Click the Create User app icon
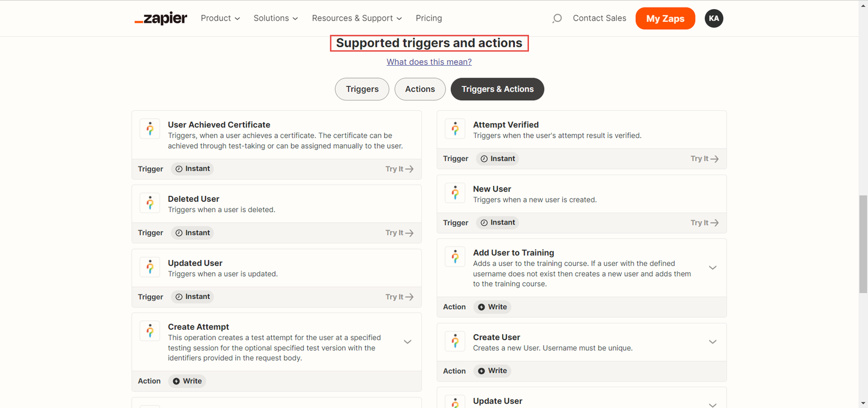The height and width of the screenshot is (408, 868). pos(455,341)
